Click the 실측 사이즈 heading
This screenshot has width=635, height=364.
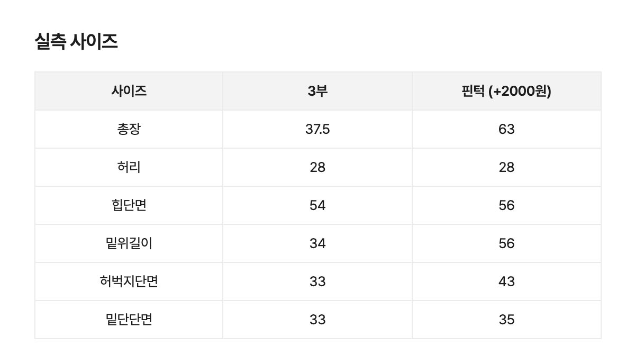pos(76,41)
